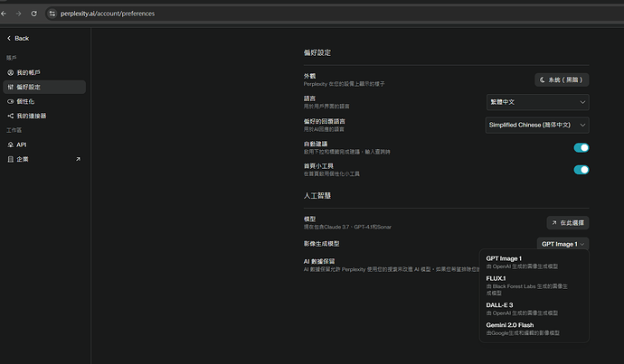Open the Simplified Chinese response language dropdown
The image size is (624, 364).
click(x=537, y=125)
